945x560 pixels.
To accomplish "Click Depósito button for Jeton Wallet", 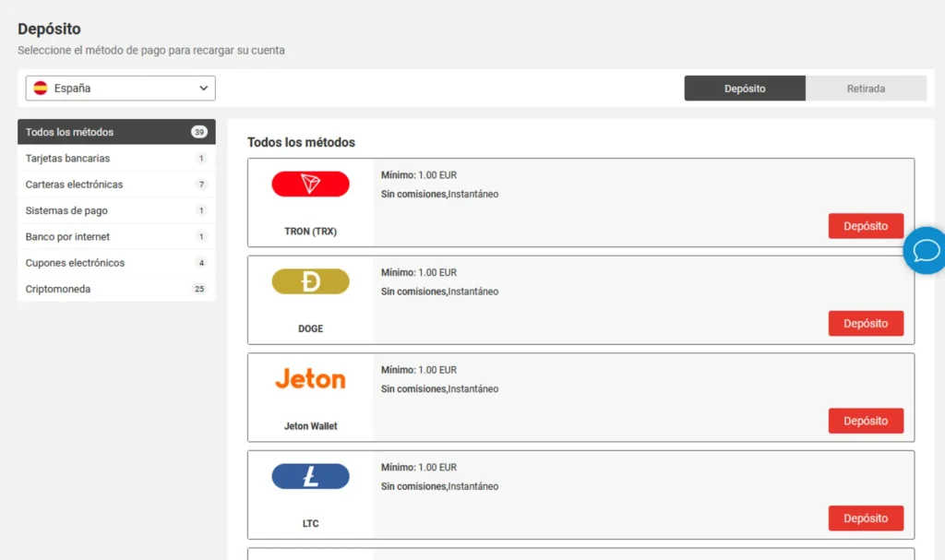I will tap(866, 421).
